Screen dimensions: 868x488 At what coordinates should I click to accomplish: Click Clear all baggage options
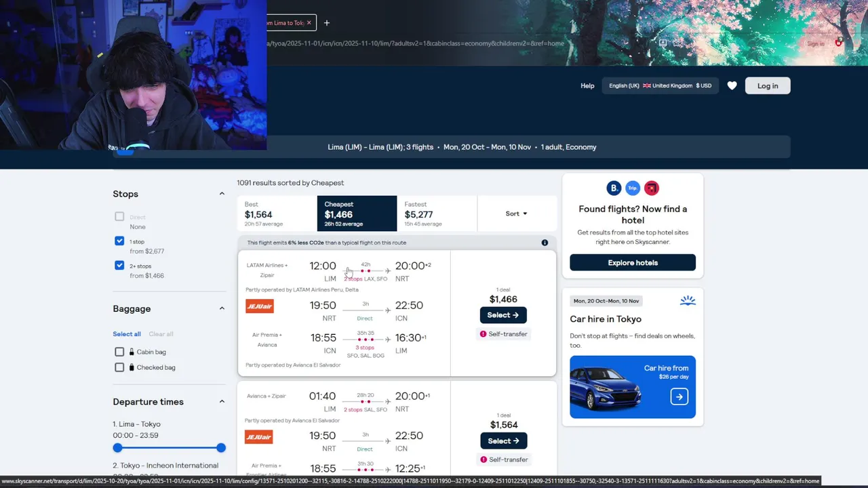161,334
